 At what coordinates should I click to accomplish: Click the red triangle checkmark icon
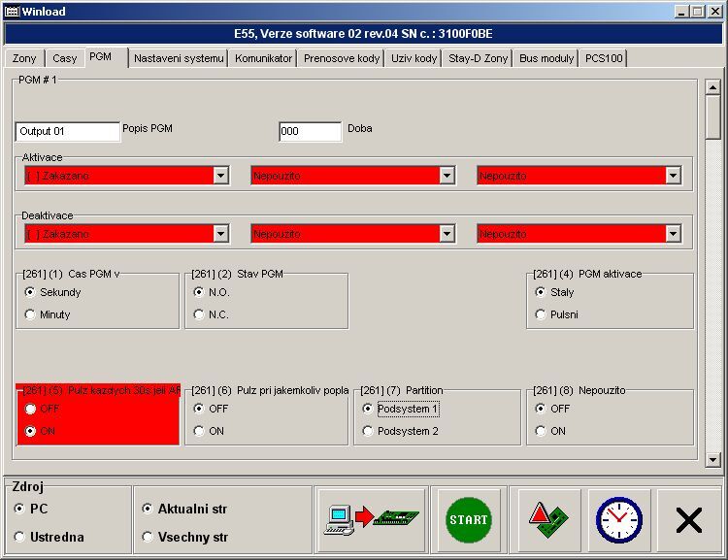[548, 520]
